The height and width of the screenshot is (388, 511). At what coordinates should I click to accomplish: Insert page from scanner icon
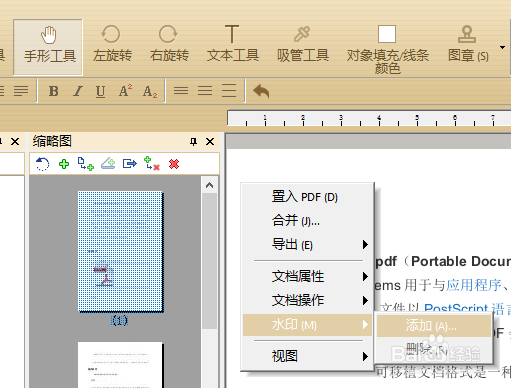(108, 164)
